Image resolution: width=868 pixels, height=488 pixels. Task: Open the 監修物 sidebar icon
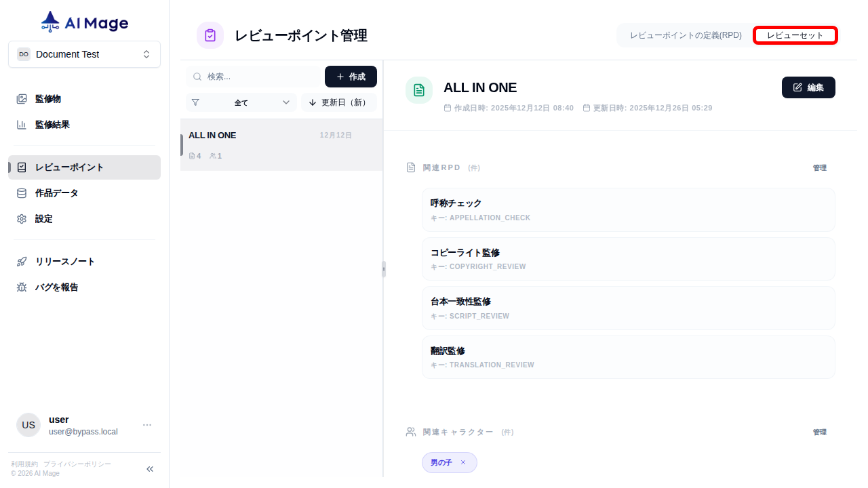pyautogui.click(x=21, y=98)
